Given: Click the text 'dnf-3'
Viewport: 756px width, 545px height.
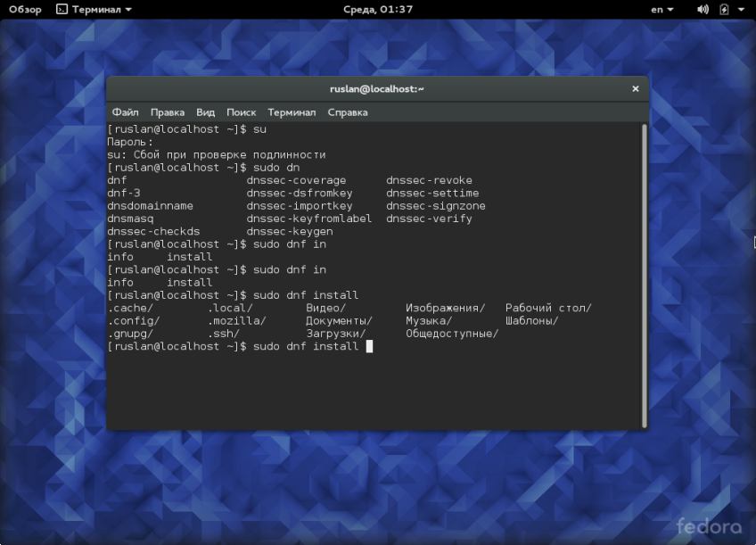Looking at the screenshot, I should tap(123, 193).
